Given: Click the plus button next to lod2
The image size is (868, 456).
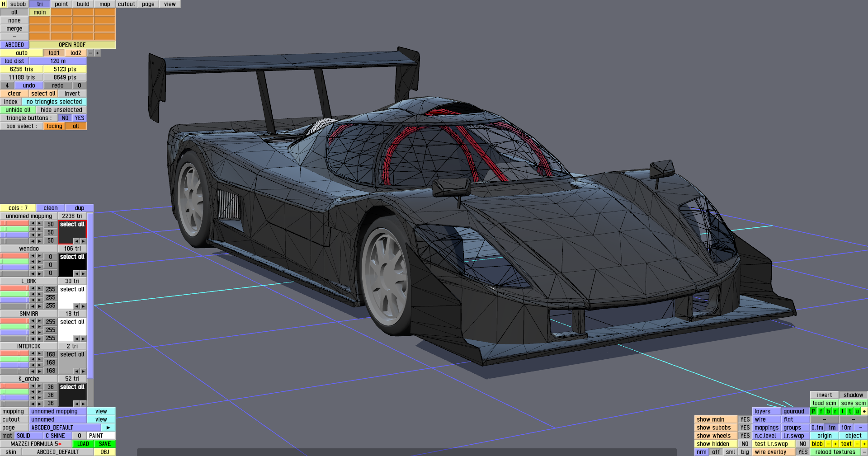Looking at the screenshot, I should pyautogui.click(x=98, y=53).
